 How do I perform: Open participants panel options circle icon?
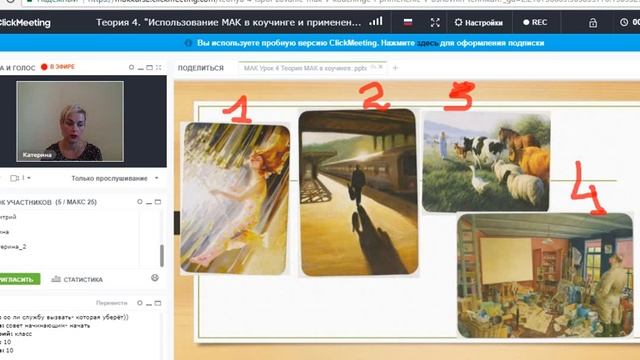tap(140, 202)
